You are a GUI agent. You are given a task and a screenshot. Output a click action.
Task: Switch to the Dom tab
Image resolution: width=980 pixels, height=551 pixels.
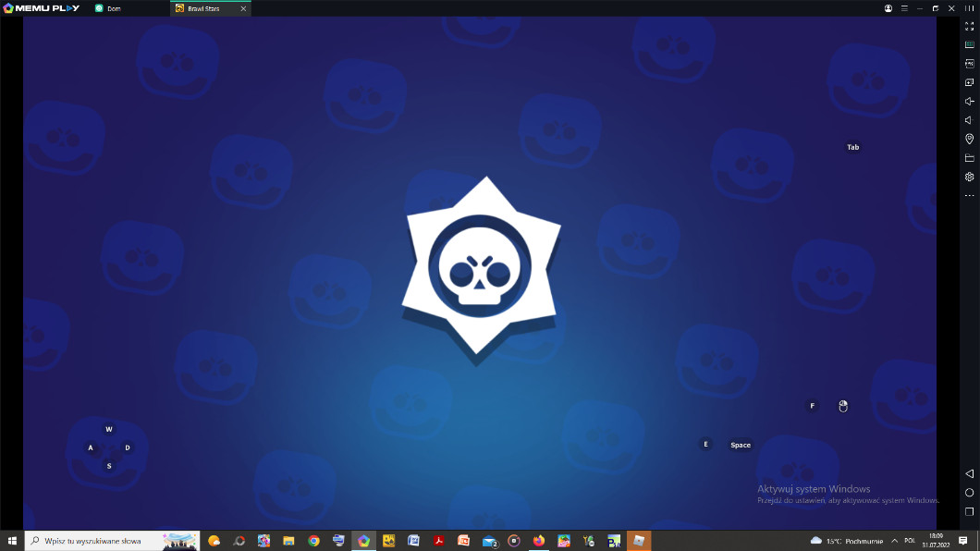[114, 8]
